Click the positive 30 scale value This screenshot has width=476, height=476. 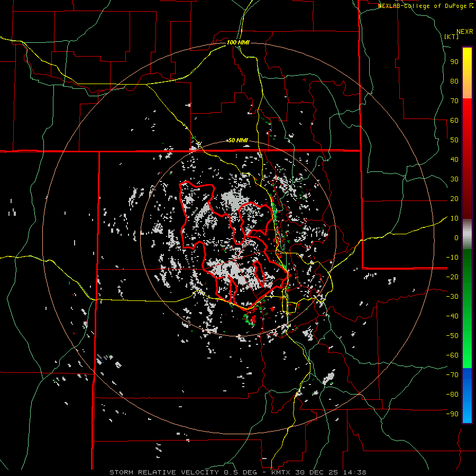tap(454, 179)
